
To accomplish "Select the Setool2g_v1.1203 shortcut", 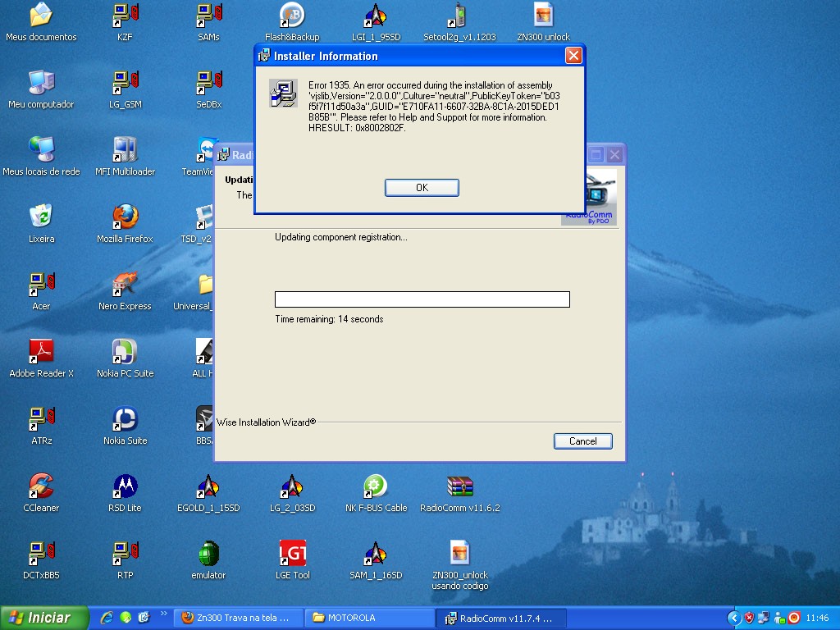I will pos(459,21).
